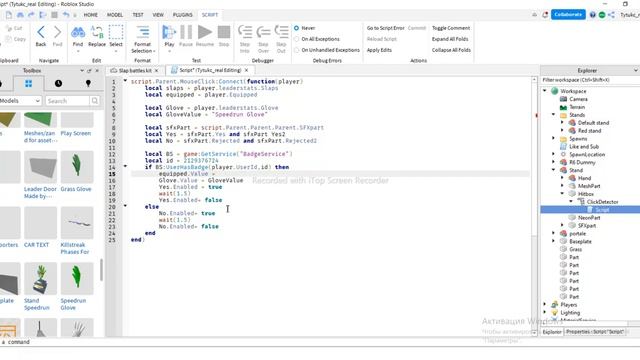Open the Toolbox recent clock tab
Viewport: 640px width, 360px height.
(58, 84)
